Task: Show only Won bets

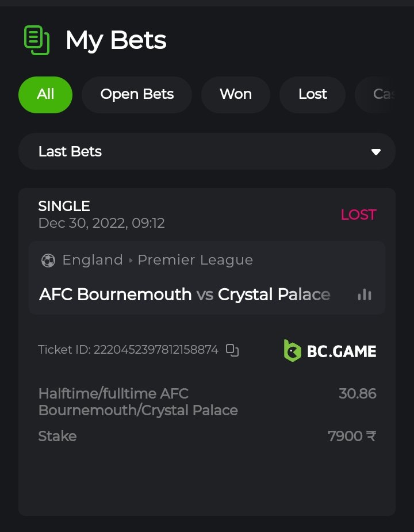Action: pos(236,94)
